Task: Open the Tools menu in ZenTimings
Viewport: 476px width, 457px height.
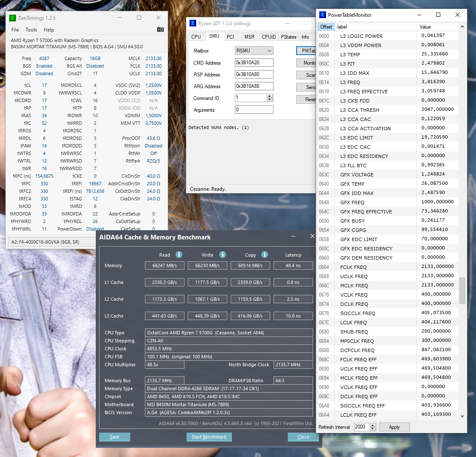Action: [x=31, y=30]
